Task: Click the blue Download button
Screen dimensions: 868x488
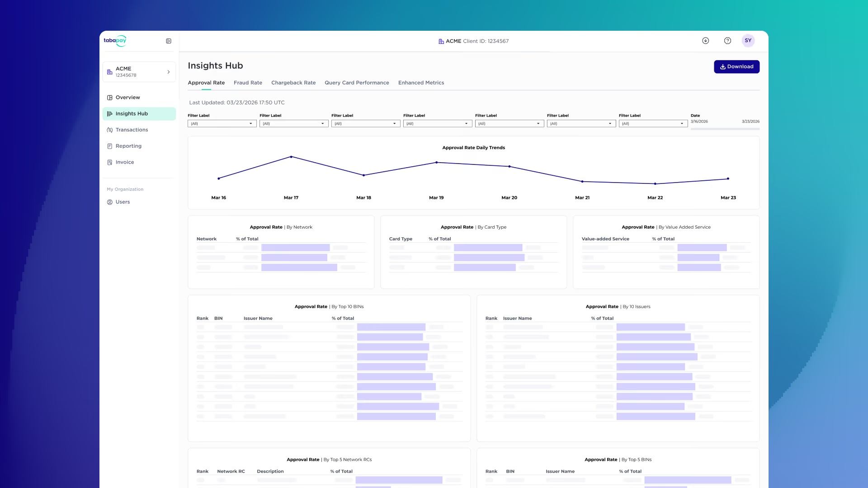Action: [x=736, y=67]
